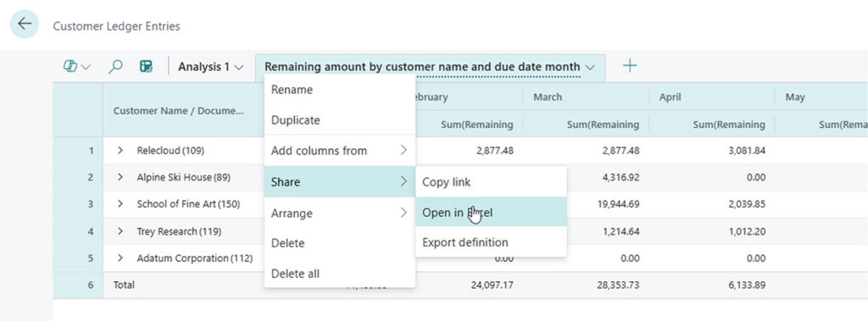Viewport: 868px width, 321px height.
Task: Click the Customer Name / Document column header
Action: pos(183,111)
